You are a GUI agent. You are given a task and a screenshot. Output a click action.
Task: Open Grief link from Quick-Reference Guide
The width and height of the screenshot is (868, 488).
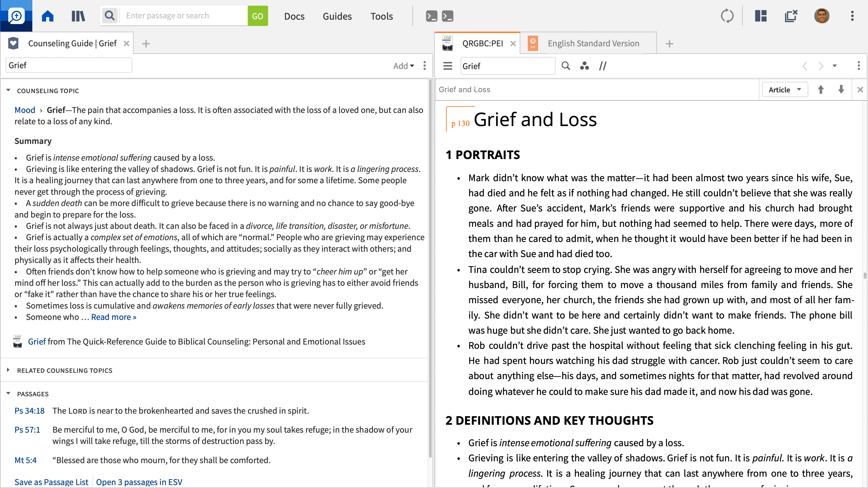[36, 342]
